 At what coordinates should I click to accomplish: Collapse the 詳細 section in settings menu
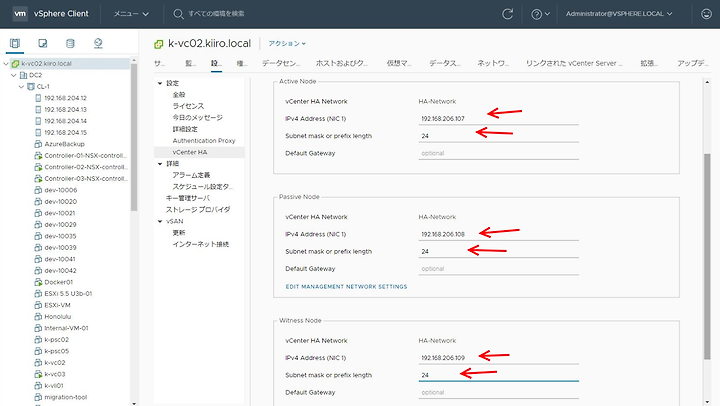click(x=160, y=164)
